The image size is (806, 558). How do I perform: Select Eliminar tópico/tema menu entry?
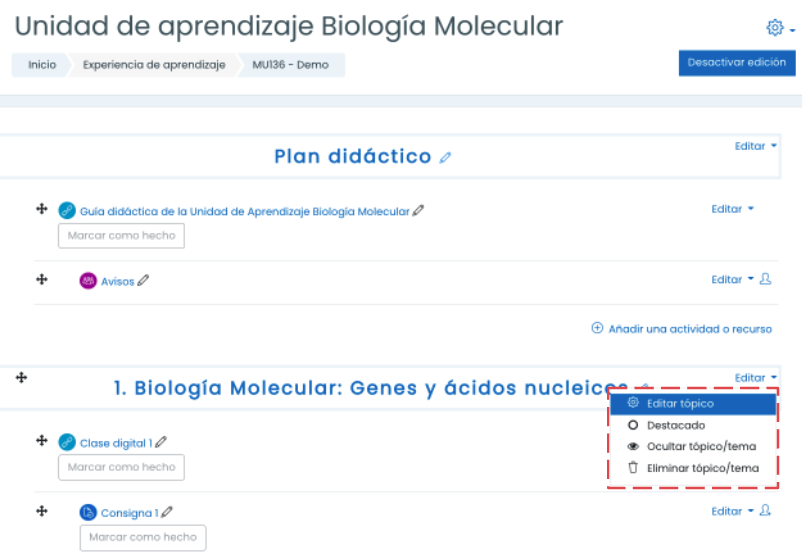pos(692,468)
